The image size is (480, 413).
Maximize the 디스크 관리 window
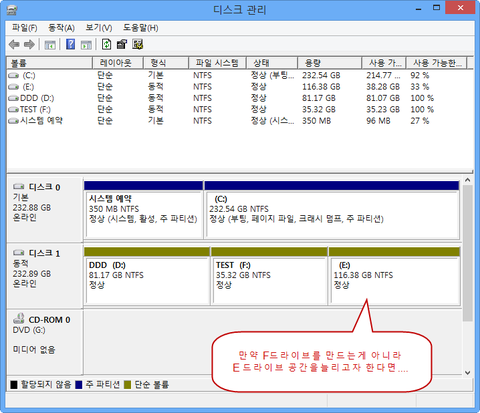436,8
